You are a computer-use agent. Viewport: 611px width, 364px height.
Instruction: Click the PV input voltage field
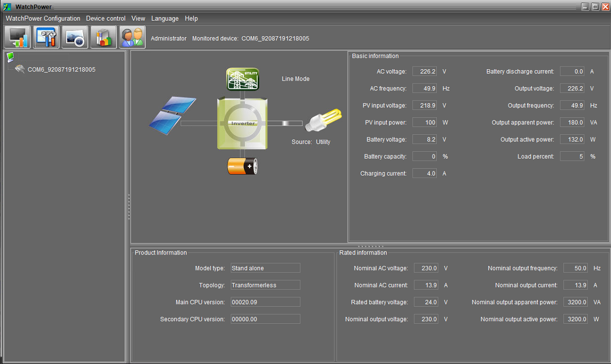424,105
